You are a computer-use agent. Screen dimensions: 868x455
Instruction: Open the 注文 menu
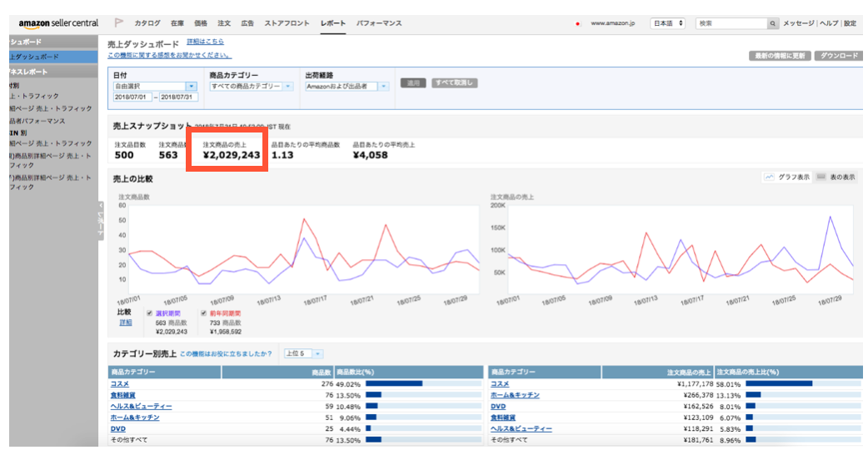pyautogui.click(x=223, y=23)
